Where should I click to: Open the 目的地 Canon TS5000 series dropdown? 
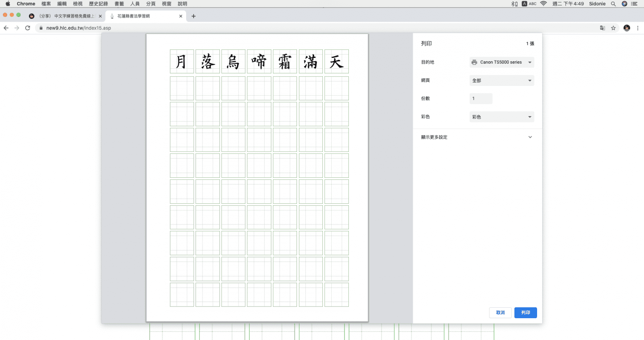[x=502, y=62]
